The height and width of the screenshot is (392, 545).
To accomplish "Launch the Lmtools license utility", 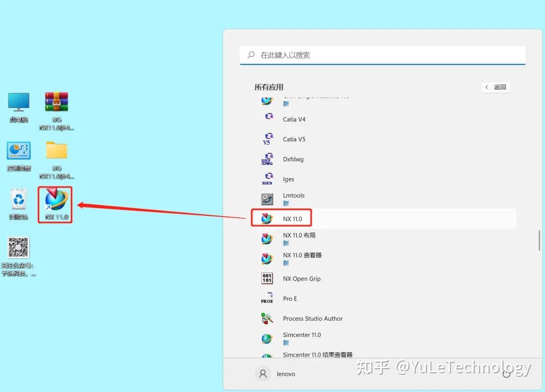I will (x=294, y=195).
